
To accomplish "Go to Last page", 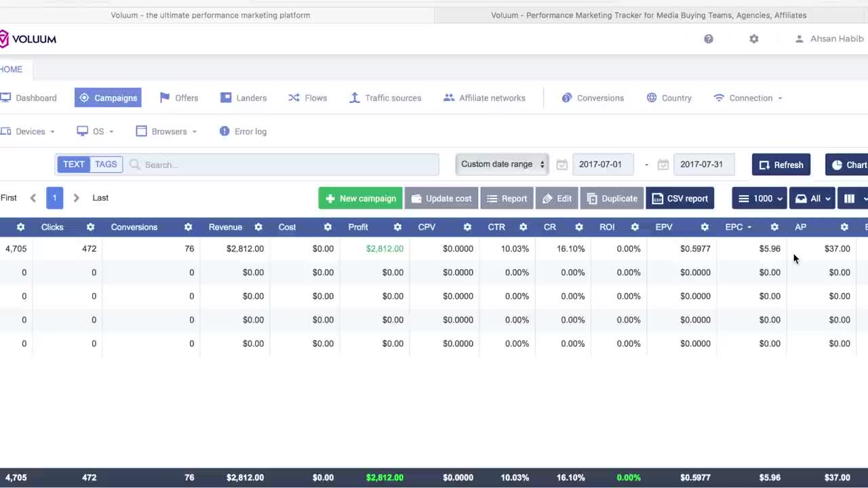I will (100, 198).
